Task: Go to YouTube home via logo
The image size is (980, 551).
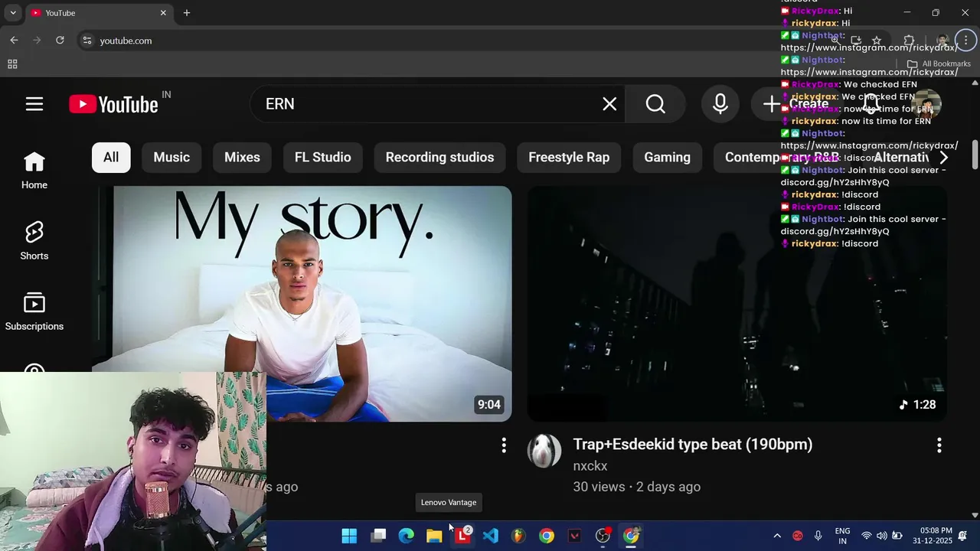Action: pyautogui.click(x=114, y=104)
